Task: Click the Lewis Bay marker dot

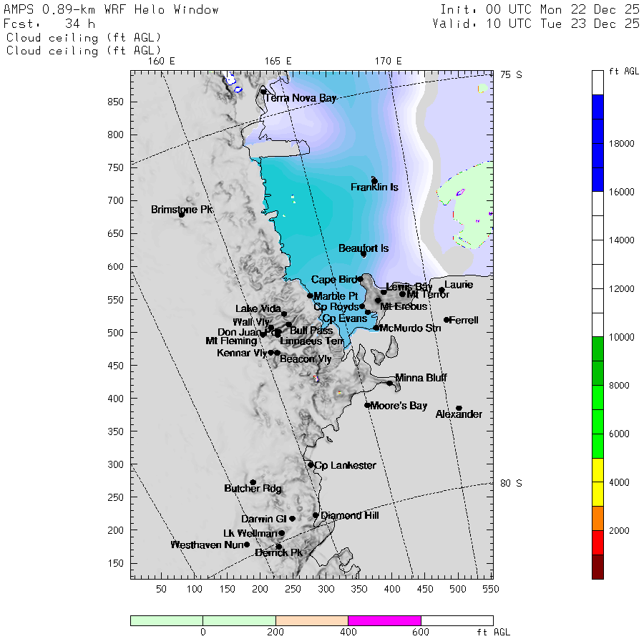Action: [x=384, y=292]
